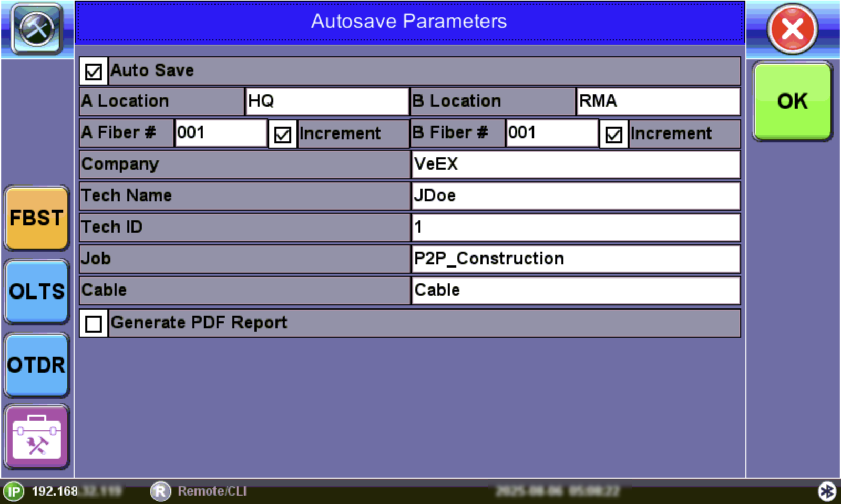841x504 pixels.
Task: Uncheck the Auto Save checkbox
Action: (x=94, y=71)
